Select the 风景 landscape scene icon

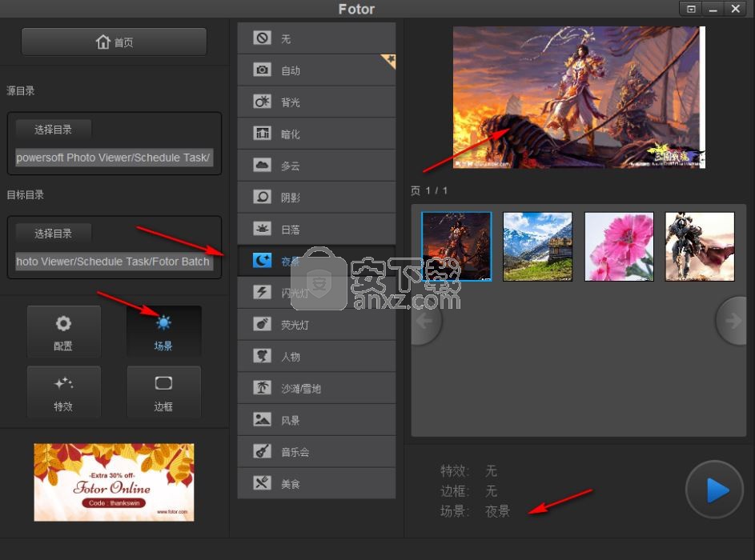[262, 419]
